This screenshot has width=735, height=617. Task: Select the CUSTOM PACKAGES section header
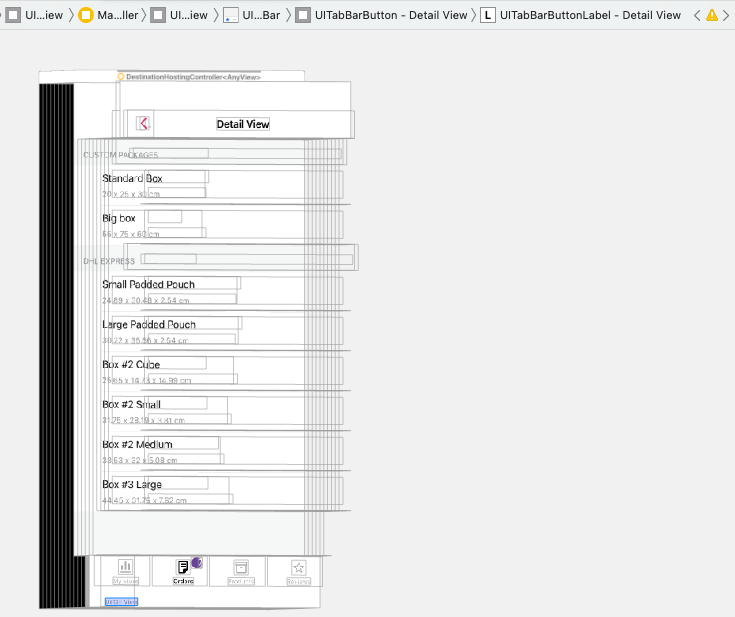[x=120, y=155]
